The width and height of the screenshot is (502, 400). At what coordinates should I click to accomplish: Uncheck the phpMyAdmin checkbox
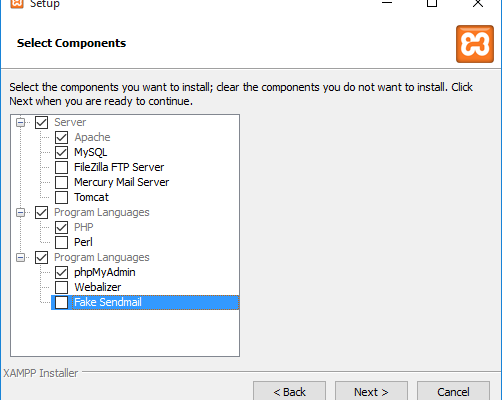pyautogui.click(x=62, y=272)
